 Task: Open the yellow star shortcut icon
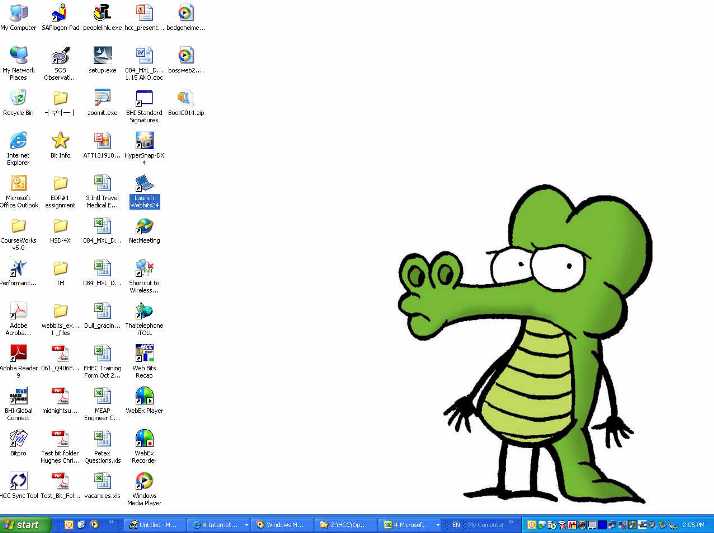click(x=60, y=145)
